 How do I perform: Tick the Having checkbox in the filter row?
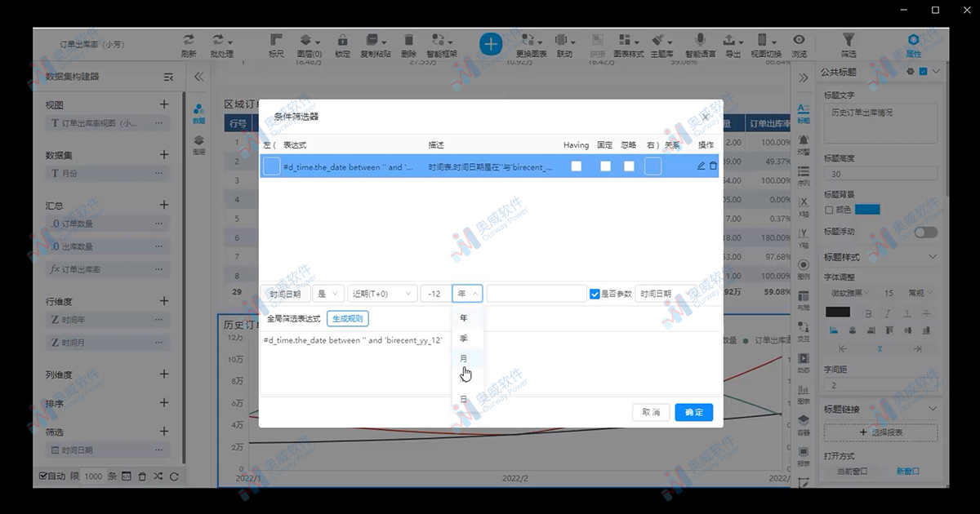(576, 166)
